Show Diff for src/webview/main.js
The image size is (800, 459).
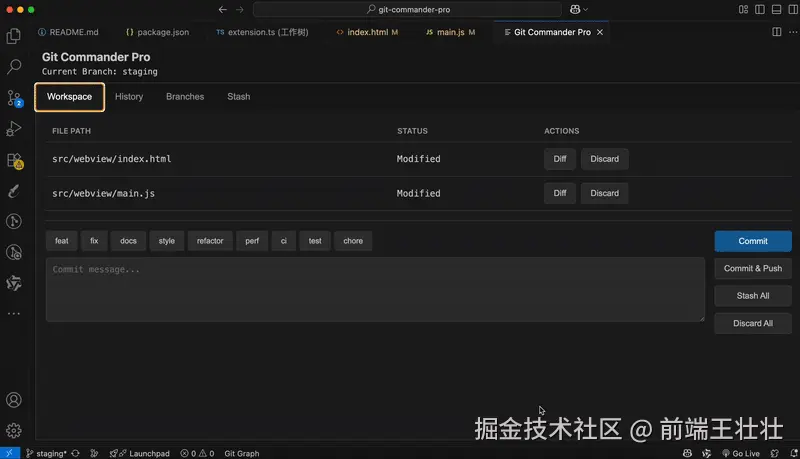(x=560, y=193)
